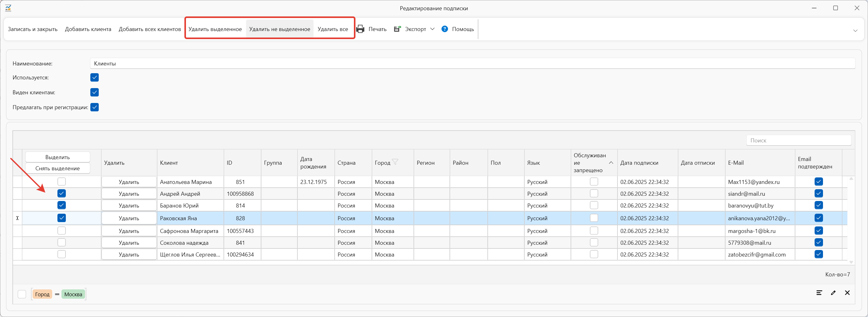Click Записать и закрыть
The height and width of the screenshot is (317, 868).
[33, 29]
